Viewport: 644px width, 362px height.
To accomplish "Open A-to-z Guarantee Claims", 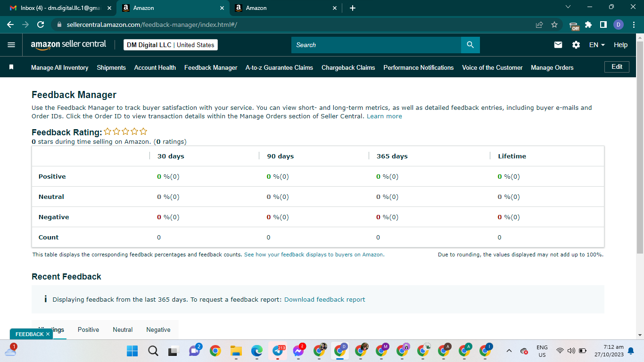I will [x=279, y=67].
